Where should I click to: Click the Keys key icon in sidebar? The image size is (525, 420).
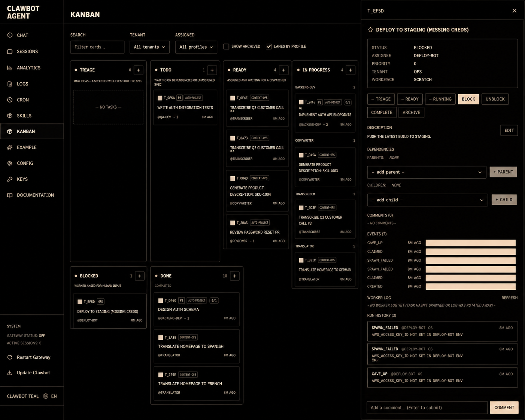[10, 179]
